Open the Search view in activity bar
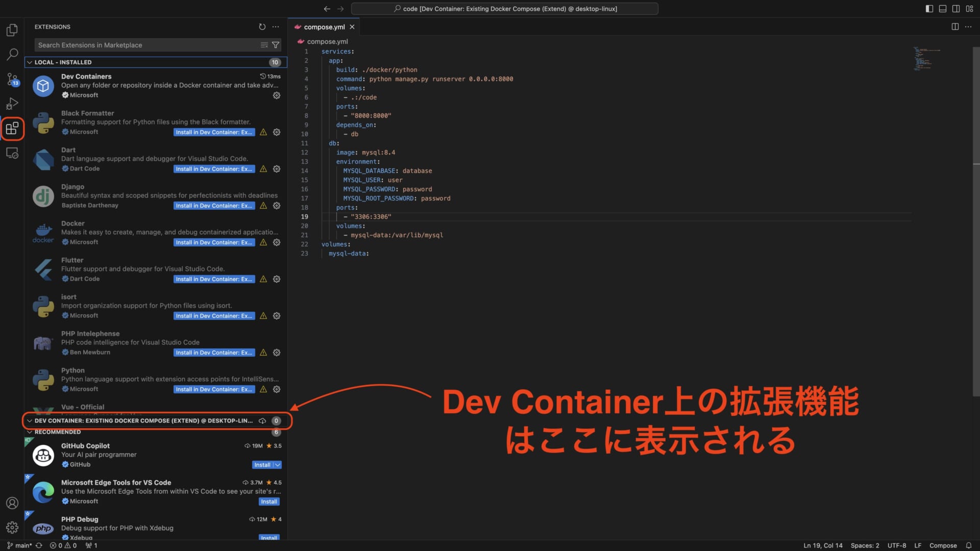Viewport: 980px width, 551px height. coord(12,55)
